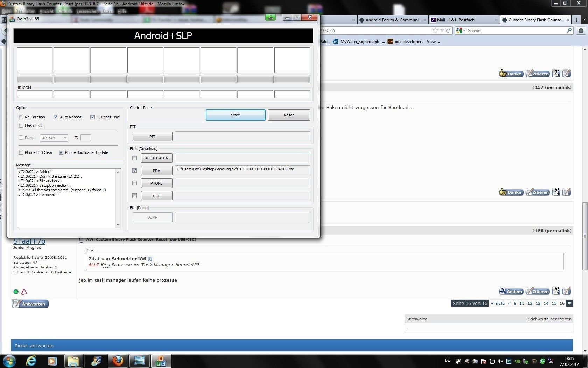Open STaaFF7o user profile link
Screen dimensions: 588x368
tap(29, 241)
